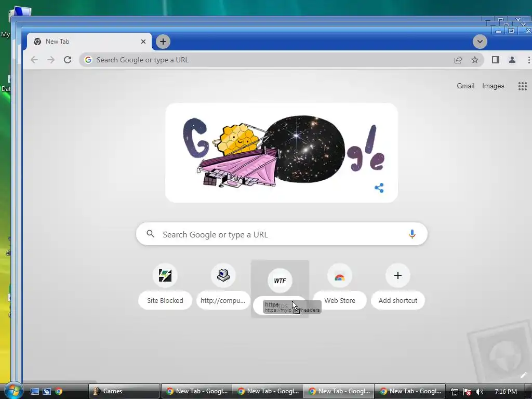Open the Site Blocked shortcut
532x399 pixels.
point(165,286)
